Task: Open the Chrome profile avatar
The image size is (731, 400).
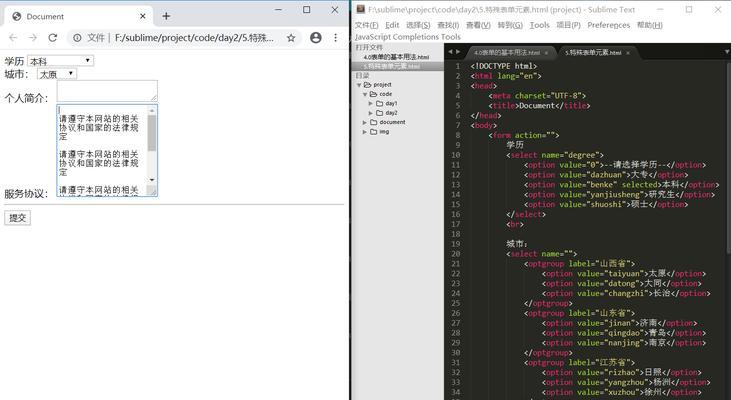Action: click(x=316, y=38)
